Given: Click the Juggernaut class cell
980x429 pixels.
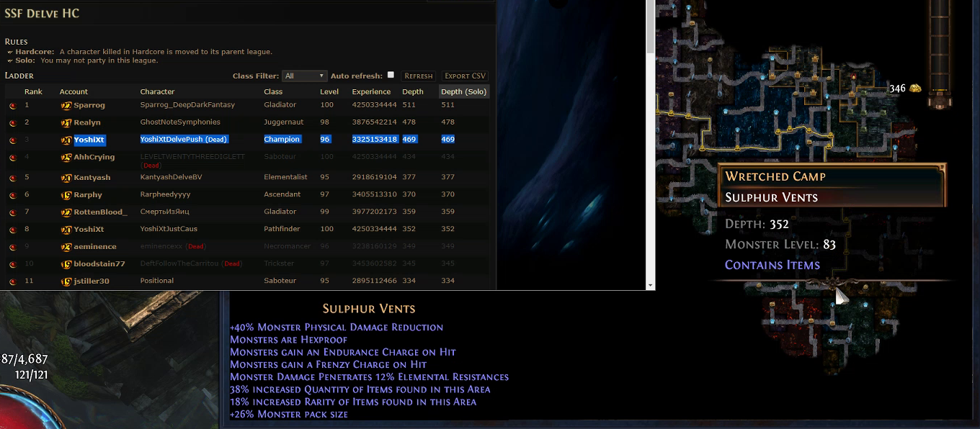Looking at the screenshot, I should (284, 122).
